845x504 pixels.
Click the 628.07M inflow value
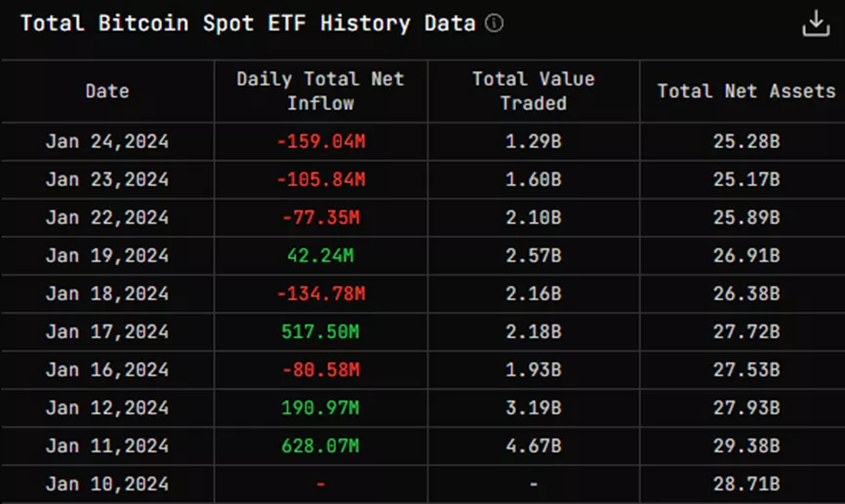click(320, 446)
